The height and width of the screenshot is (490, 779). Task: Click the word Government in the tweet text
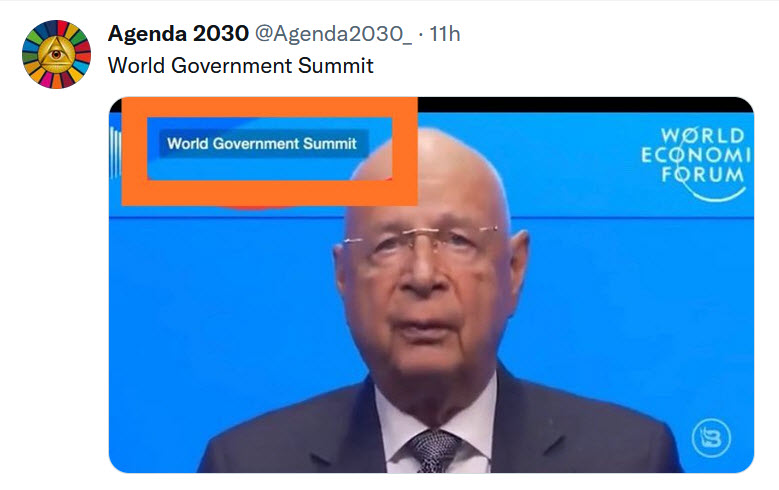click(231, 66)
